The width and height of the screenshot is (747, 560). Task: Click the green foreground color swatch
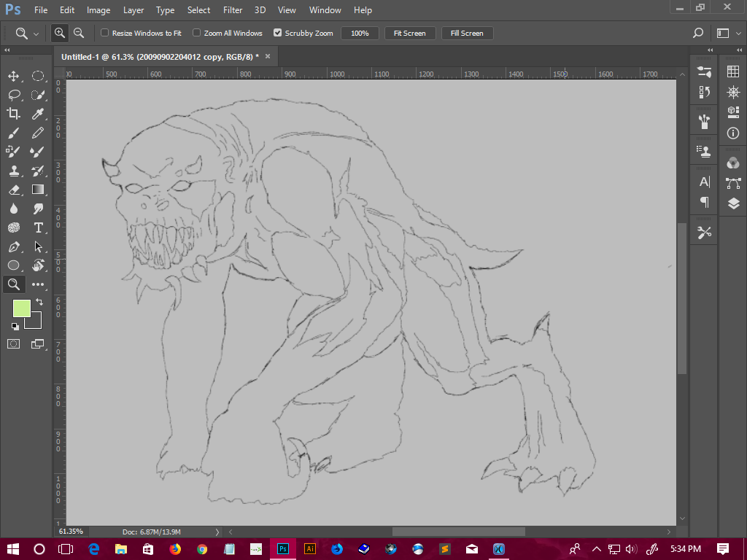pyautogui.click(x=20, y=308)
